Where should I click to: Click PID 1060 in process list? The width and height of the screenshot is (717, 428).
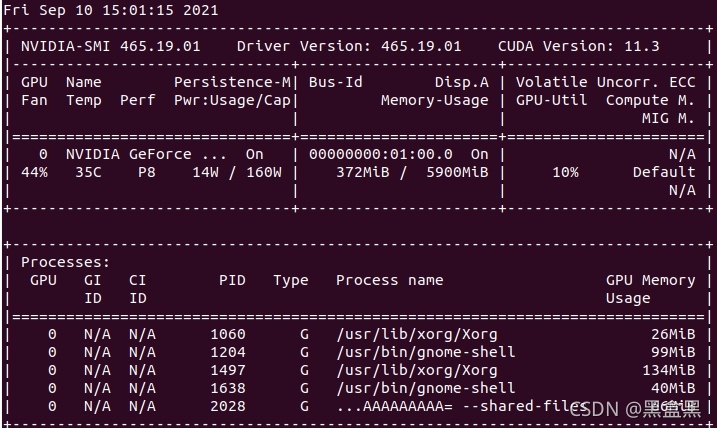click(x=228, y=334)
